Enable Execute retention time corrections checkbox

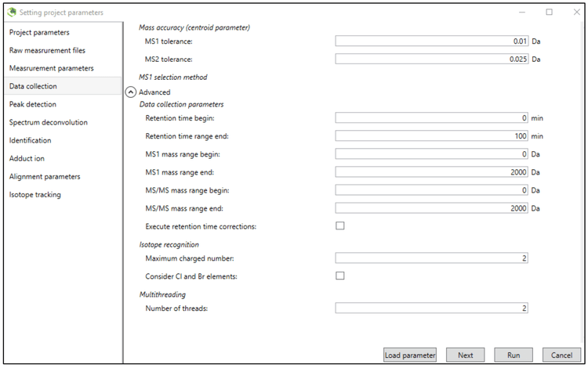pyautogui.click(x=340, y=226)
